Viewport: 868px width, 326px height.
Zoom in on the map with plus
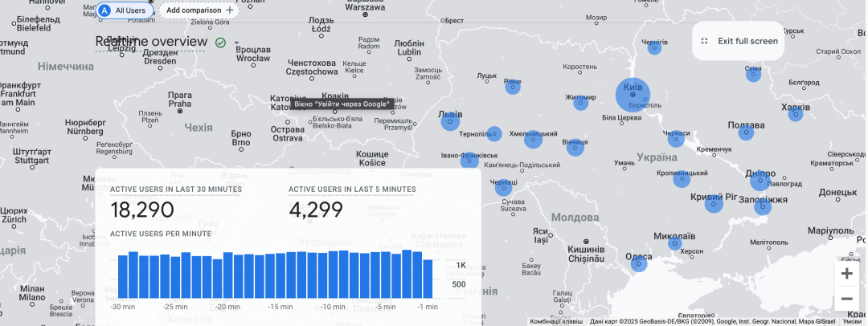coord(846,273)
